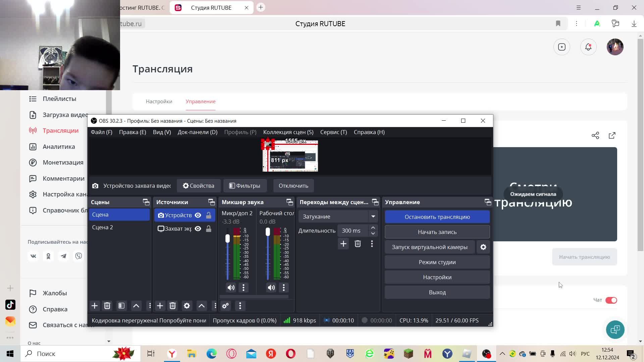Open Коллекция сцен (S) menu

click(288, 132)
